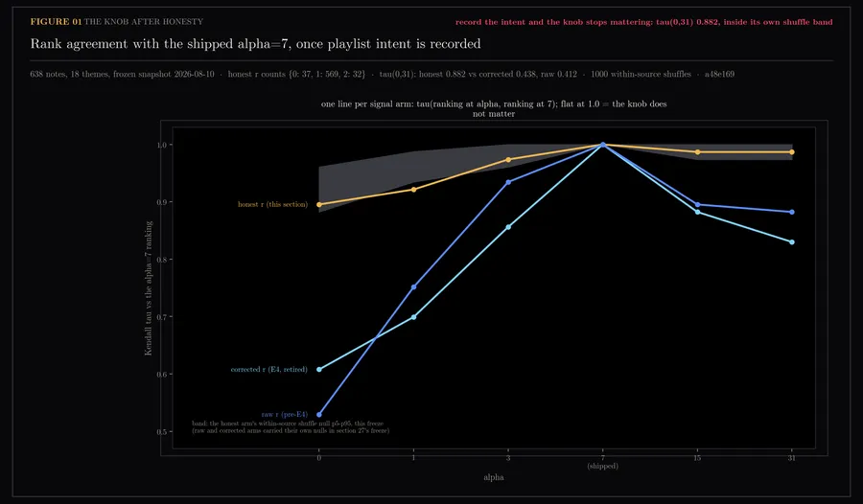Click y-axis tick label '0.8'
863x504 pixels.
[161, 260]
